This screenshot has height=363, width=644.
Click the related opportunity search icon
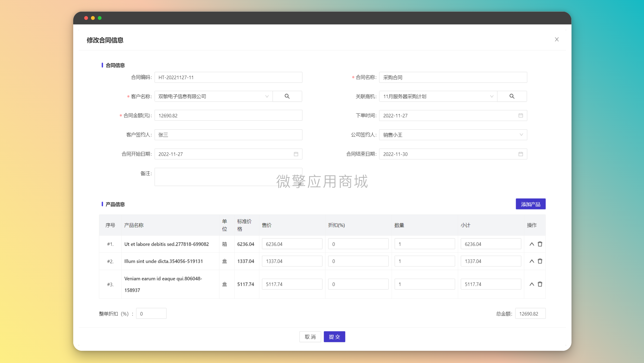coord(512,96)
